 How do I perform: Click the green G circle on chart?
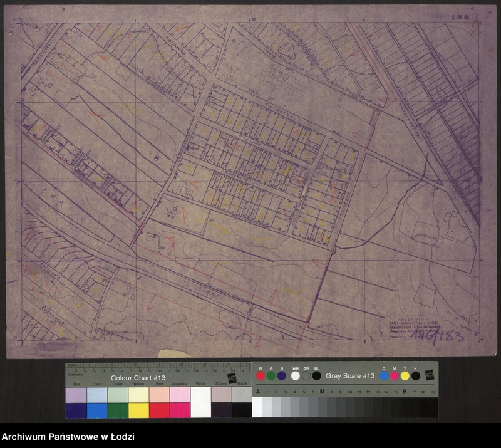[271, 376]
